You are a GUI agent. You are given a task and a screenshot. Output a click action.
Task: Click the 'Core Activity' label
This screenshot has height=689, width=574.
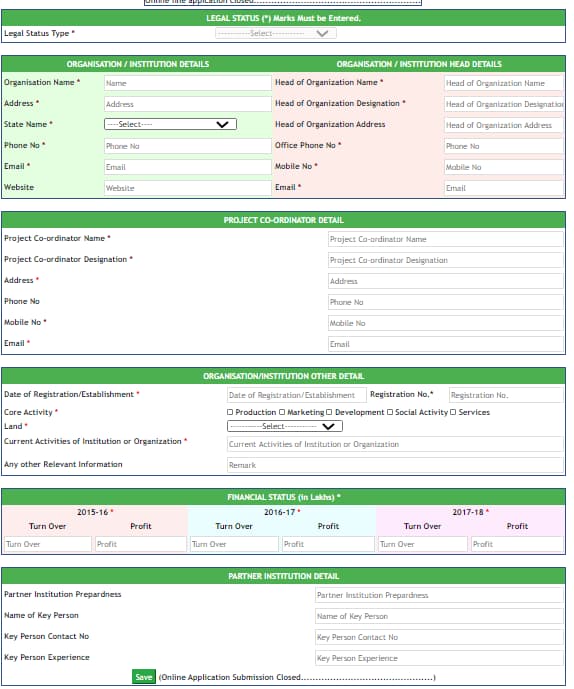pos(28,412)
